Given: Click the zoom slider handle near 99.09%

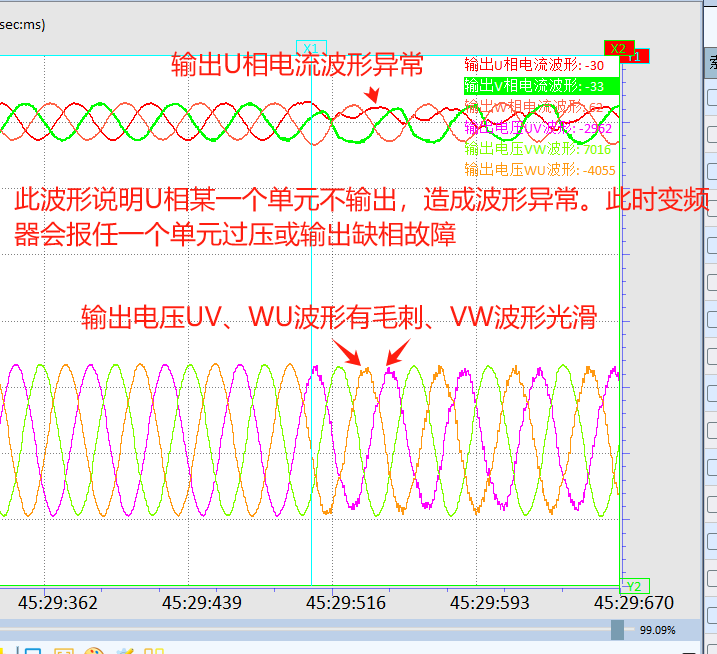Looking at the screenshot, I should (617, 630).
